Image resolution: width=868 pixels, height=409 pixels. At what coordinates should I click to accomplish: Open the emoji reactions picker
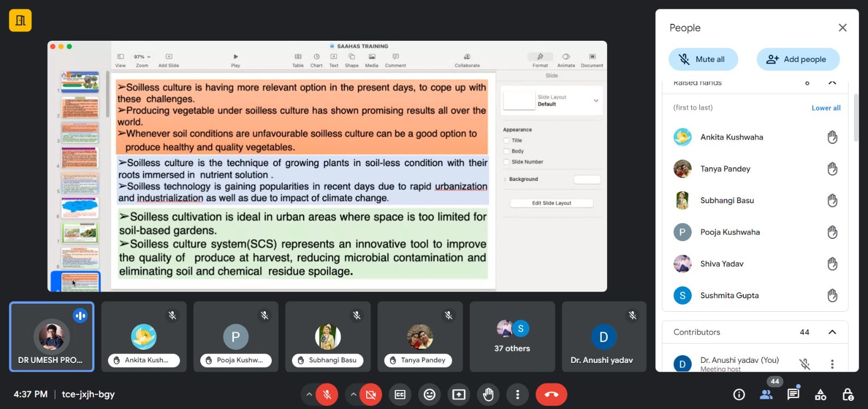click(429, 394)
